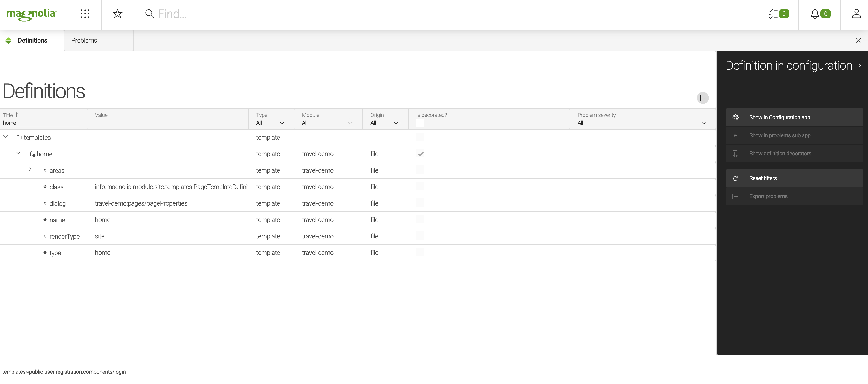
Task: Click the Magnolia logo
Action: pos(32,14)
